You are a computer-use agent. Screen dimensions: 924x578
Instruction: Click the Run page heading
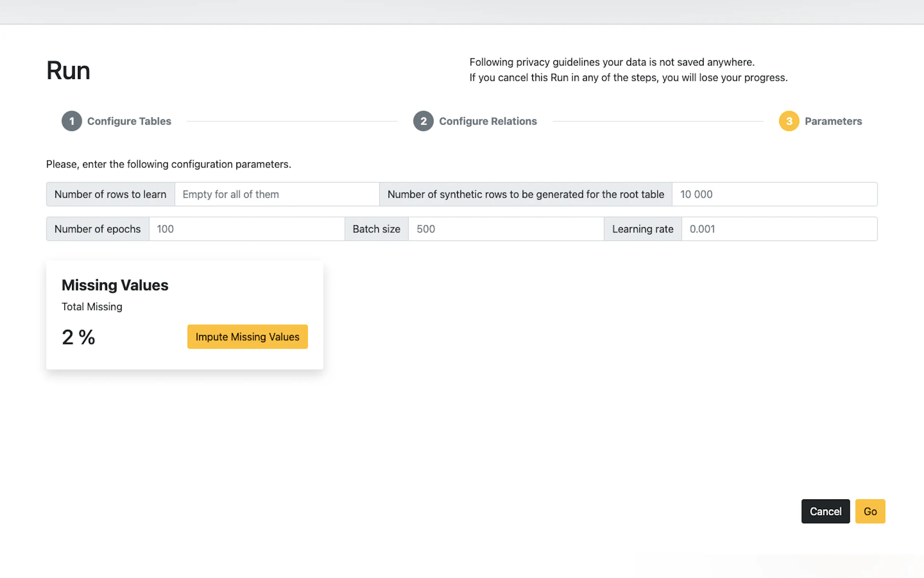pyautogui.click(x=68, y=71)
